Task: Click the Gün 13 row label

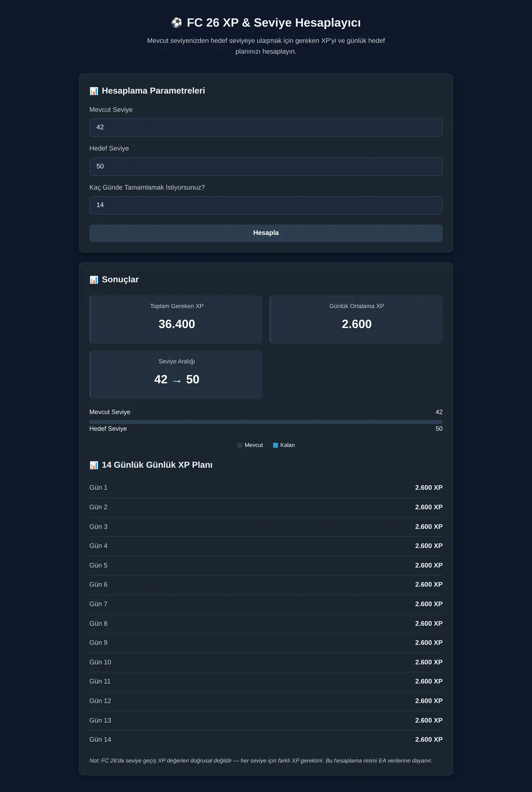Action: click(100, 720)
